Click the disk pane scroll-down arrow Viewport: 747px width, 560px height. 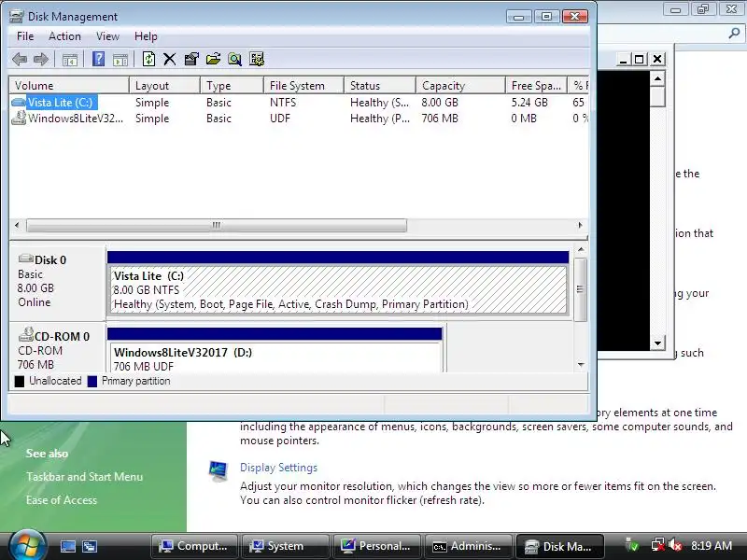click(x=581, y=365)
